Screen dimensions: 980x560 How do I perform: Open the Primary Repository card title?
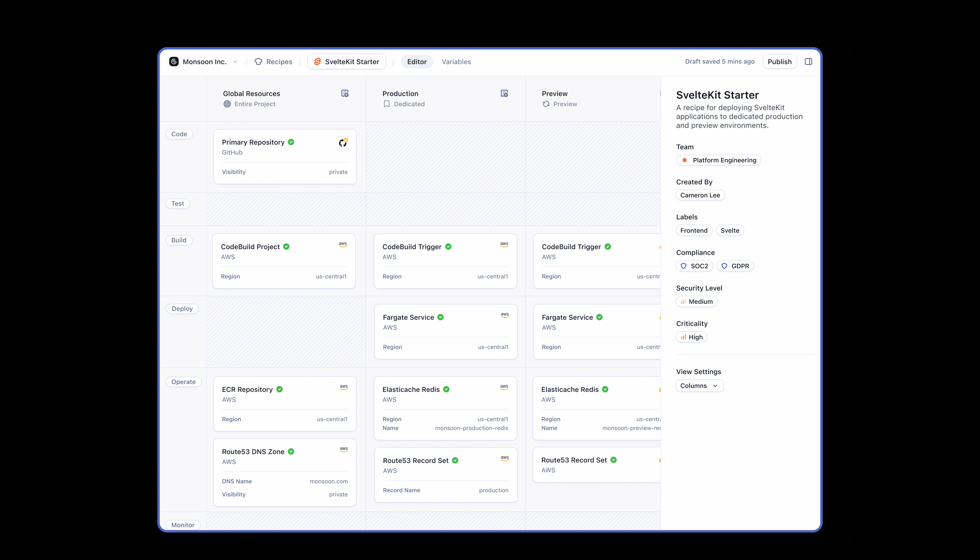tap(253, 142)
